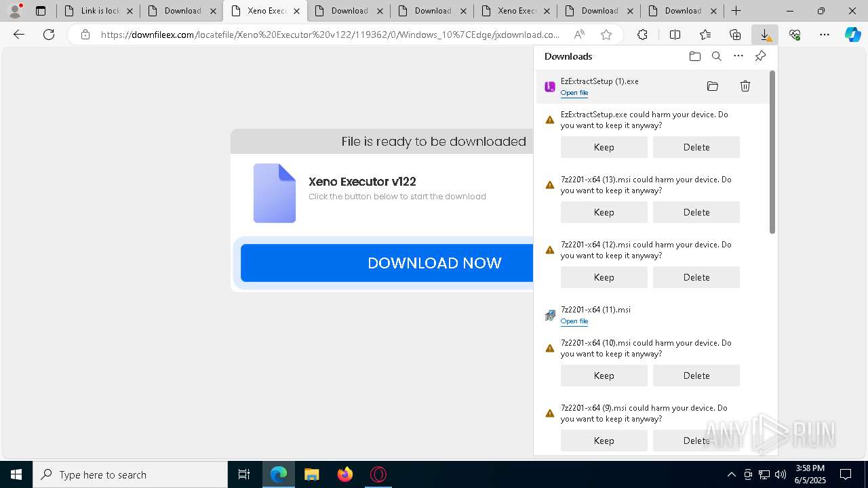Switch to 'Link is lock' tab

point(100,11)
